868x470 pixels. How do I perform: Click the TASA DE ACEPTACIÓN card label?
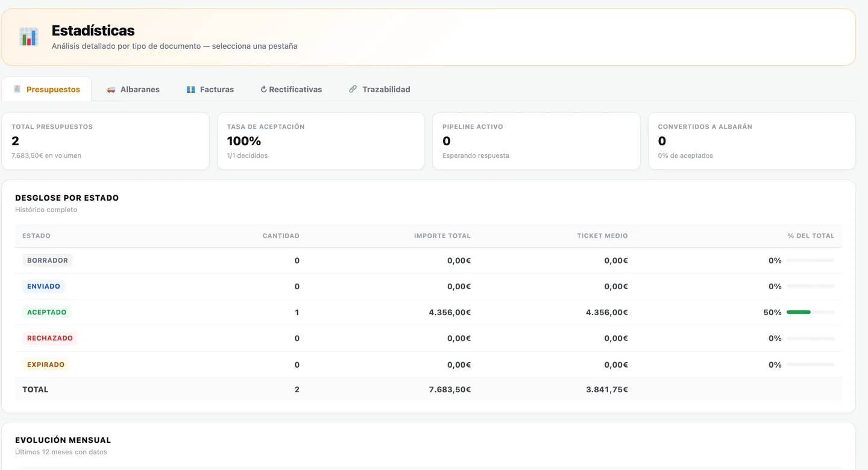click(266, 127)
